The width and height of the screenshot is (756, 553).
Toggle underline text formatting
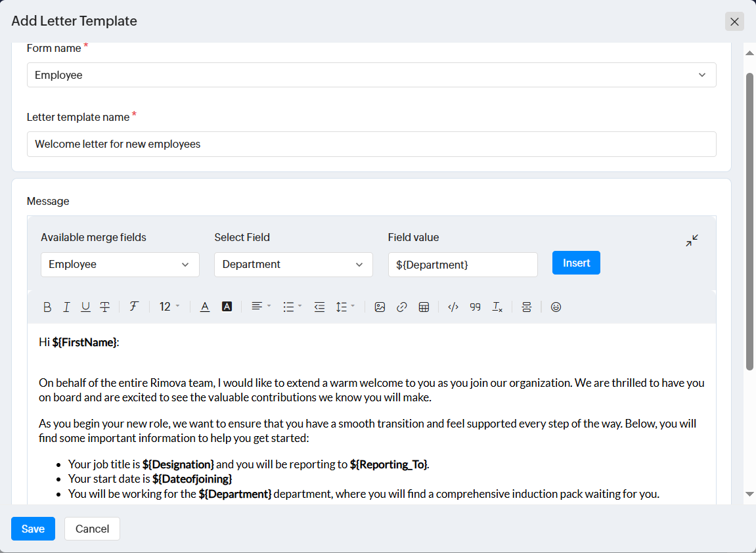(85, 307)
